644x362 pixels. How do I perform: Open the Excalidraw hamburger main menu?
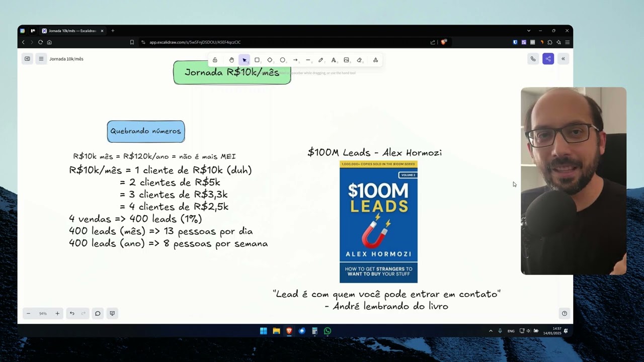pyautogui.click(x=41, y=59)
